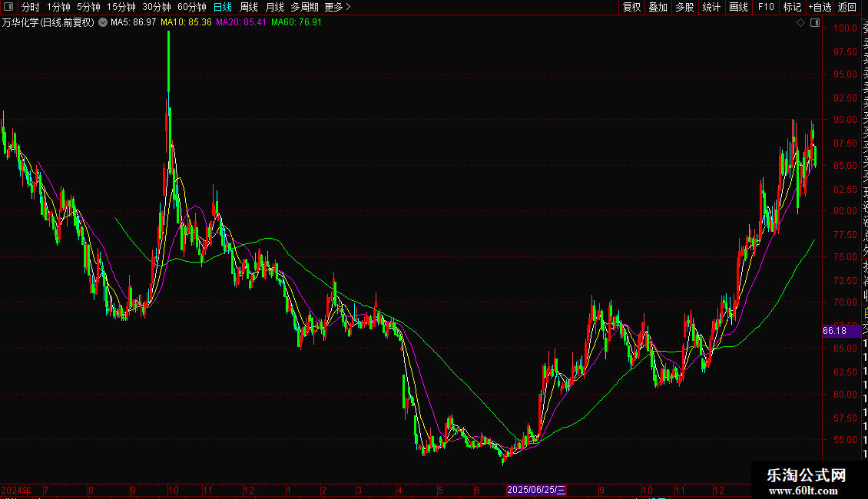Click the 2024年 label on time axis
868x499 pixels.
(x=16, y=490)
